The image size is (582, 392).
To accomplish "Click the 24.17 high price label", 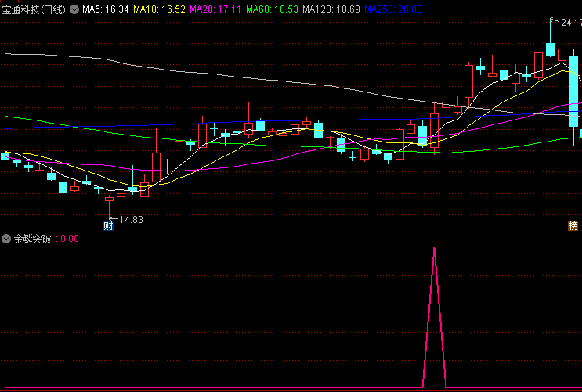I will click(571, 23).
